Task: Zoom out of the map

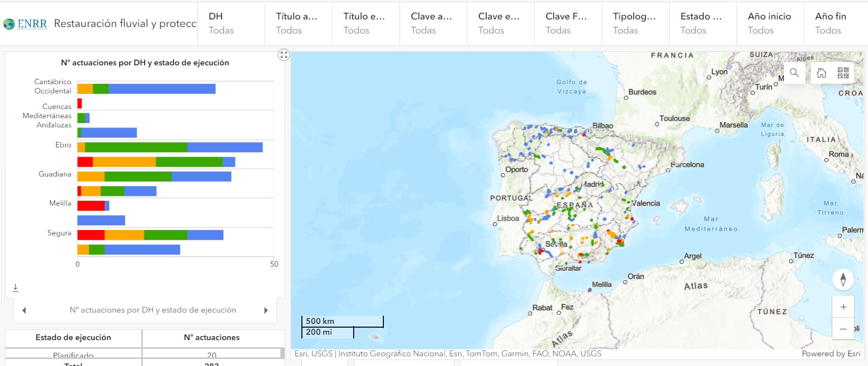Action: click(x=843, y=329)
